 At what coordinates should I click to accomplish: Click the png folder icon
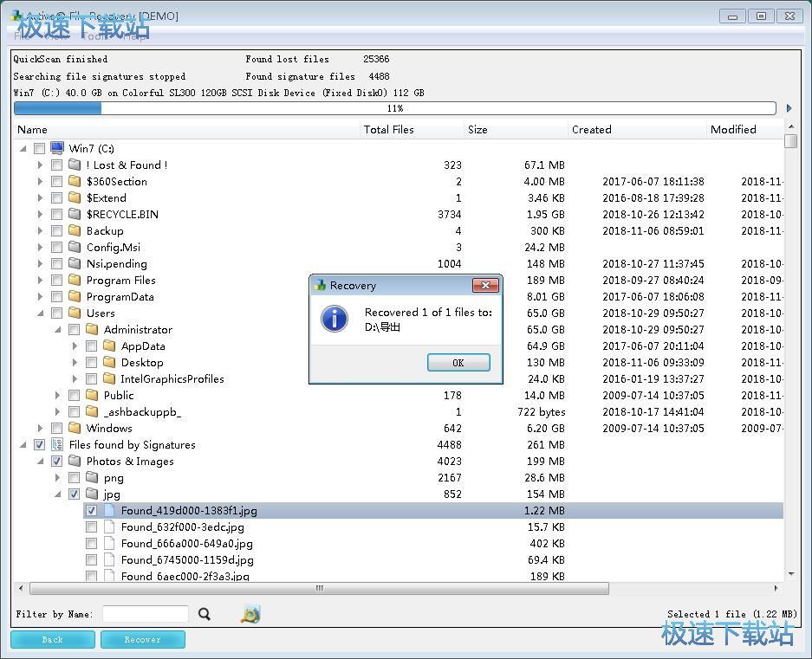[x=92, y=477]
